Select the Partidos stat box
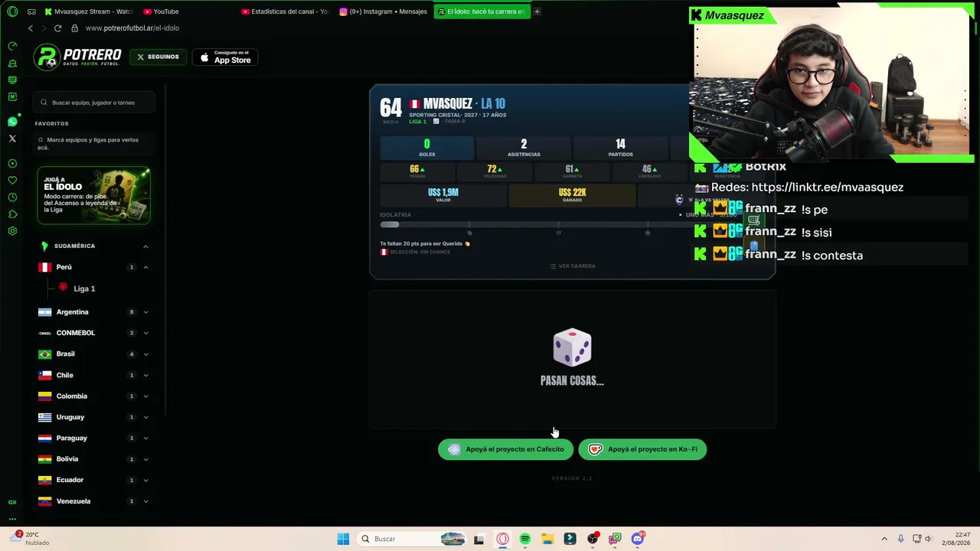This screenshot has width=980, height=551. coord(620,148)
